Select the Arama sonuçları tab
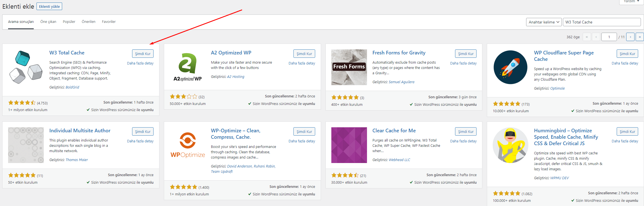Image resolution: width=644 pixels, height=206 pixels. click(21, 22)
